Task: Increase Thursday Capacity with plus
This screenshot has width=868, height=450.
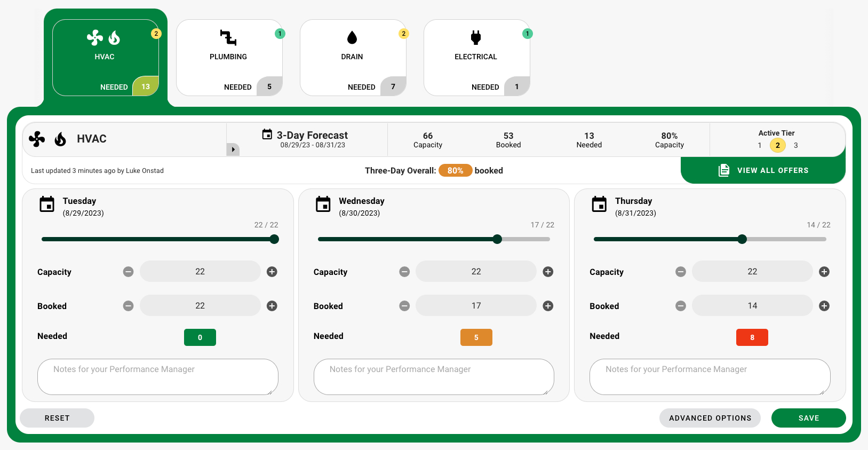Action: pos(824,272)
